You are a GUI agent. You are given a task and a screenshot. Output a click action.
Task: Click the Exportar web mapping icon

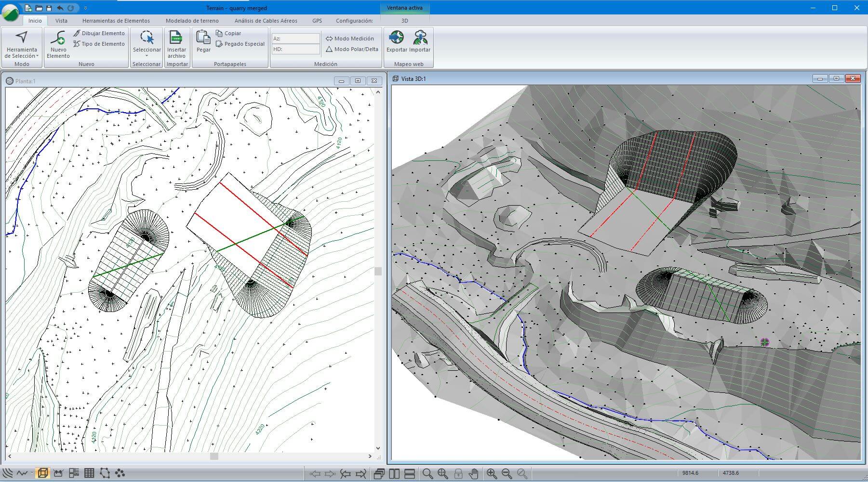point(396,39)
